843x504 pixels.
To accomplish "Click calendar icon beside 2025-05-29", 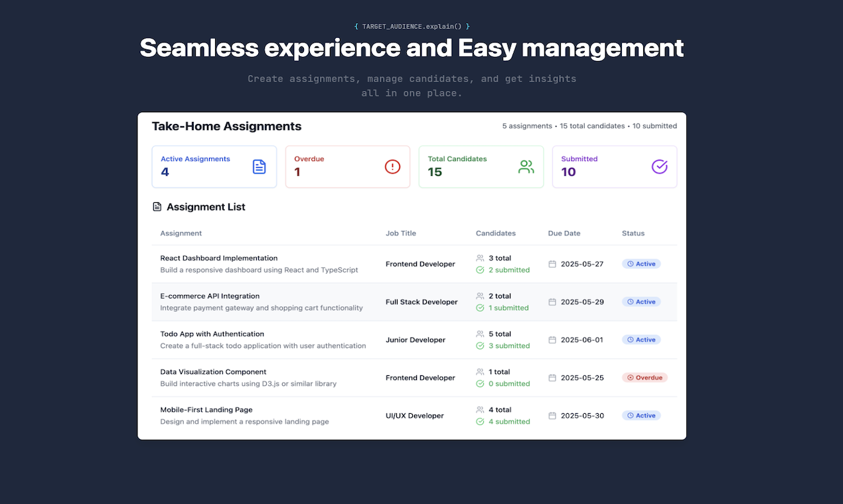I will pyautogui.click(x=552, y=302).
